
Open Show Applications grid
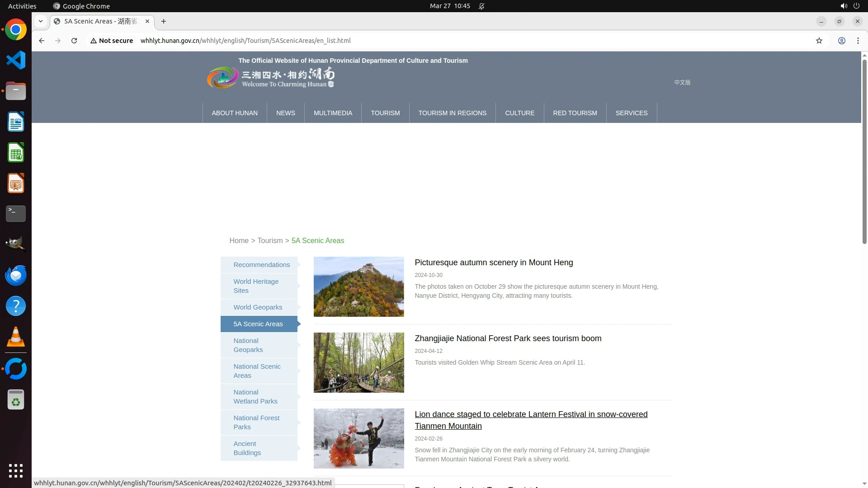tap(16, 470)
